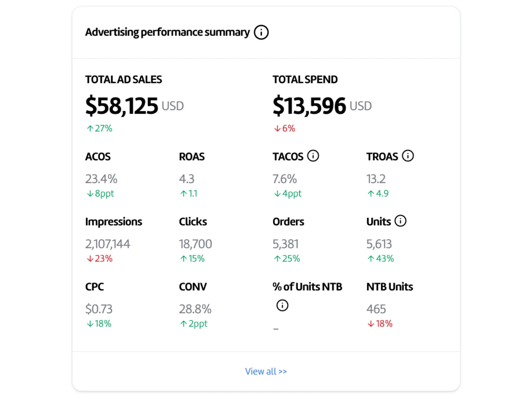Viewport: 532px width, 399px height.
Task: Click the ROAS metric label
Action: [192, 156]
